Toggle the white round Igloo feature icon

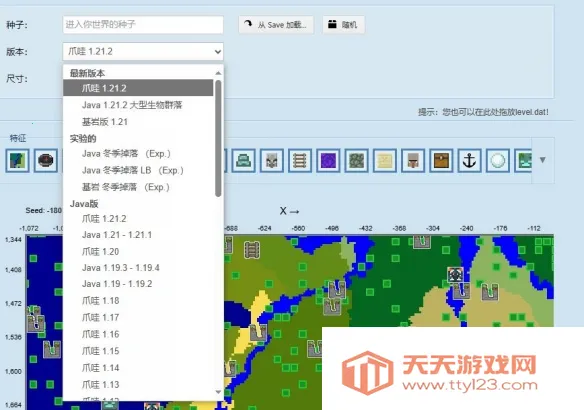click(498, 160)
